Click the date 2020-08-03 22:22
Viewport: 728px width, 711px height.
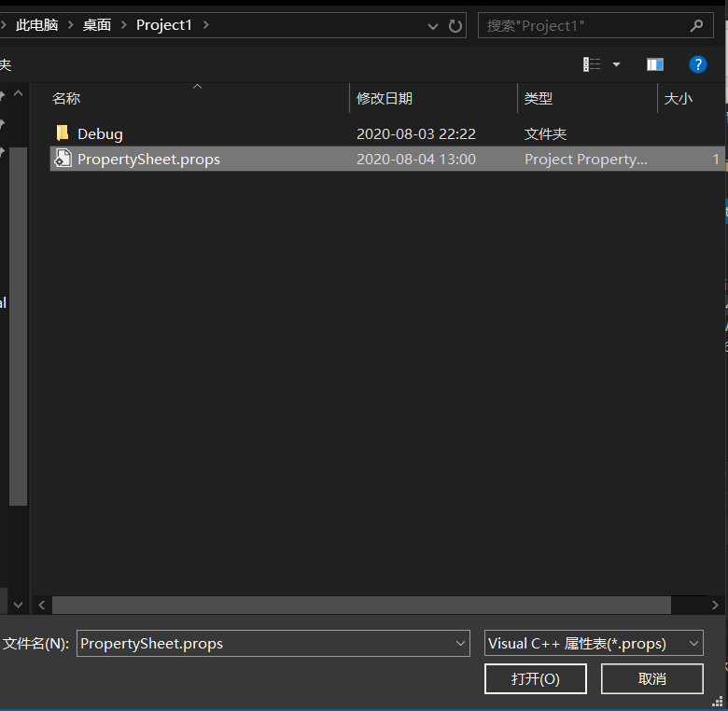416,134
